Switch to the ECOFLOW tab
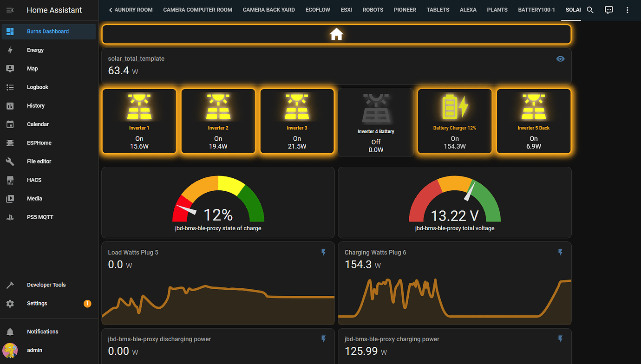This screenshot has width=641, height=364. tap(317, 9)
